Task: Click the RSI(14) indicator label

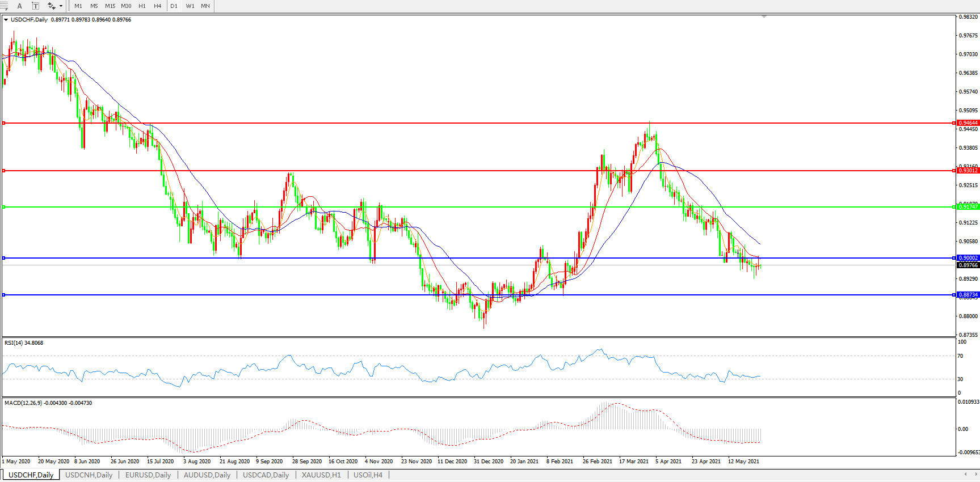Action: tap(24, 343)
